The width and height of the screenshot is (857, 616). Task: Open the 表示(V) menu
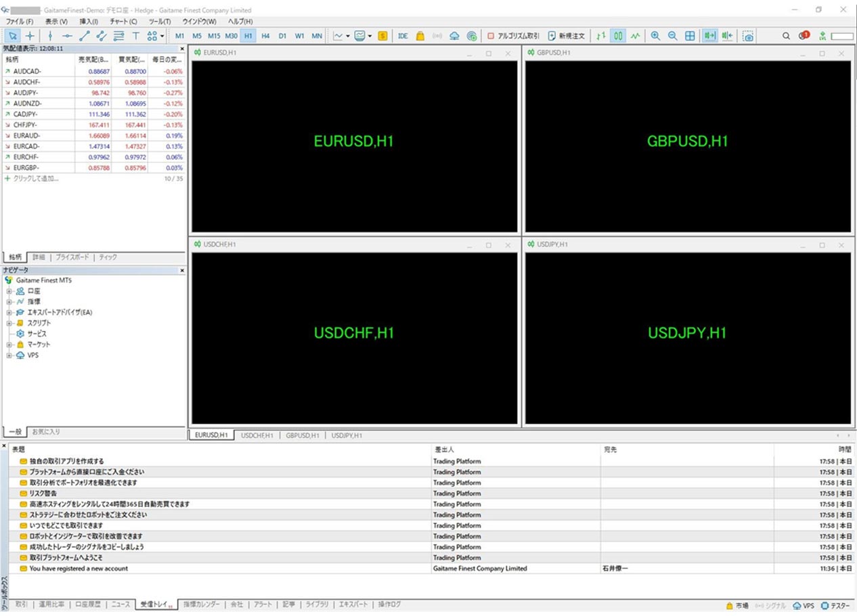[x=56, y=22]
